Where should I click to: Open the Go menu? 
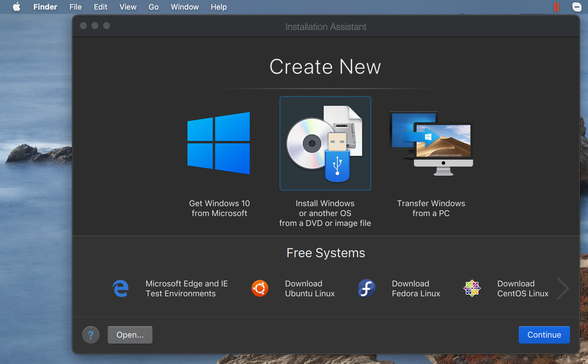[x=153, y=7]
